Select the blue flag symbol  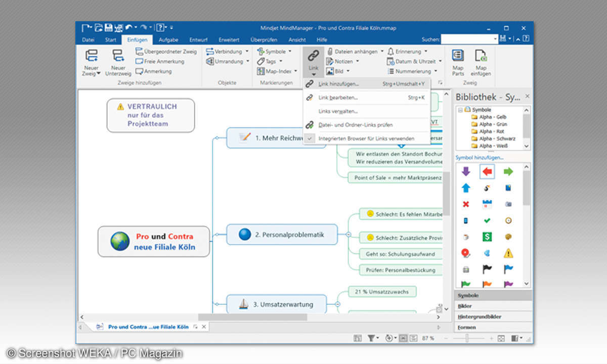click(508, 269)
